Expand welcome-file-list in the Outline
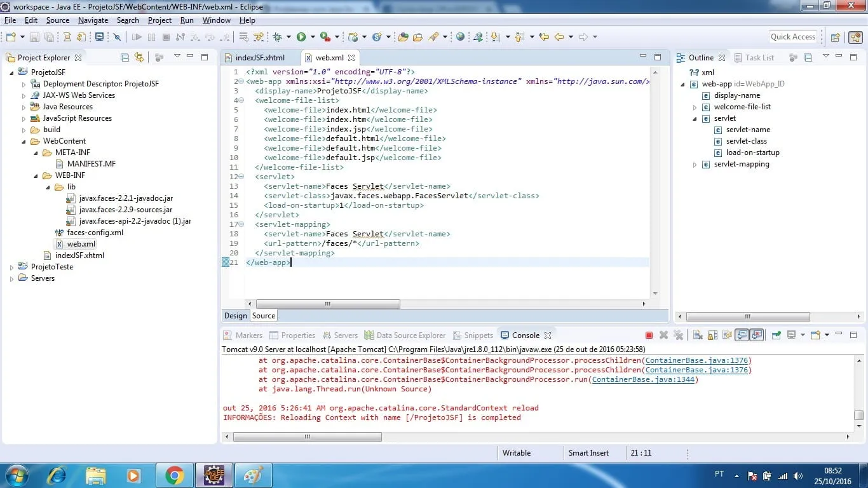This screenshot has height=488, width=868. [x=695, y=107]
